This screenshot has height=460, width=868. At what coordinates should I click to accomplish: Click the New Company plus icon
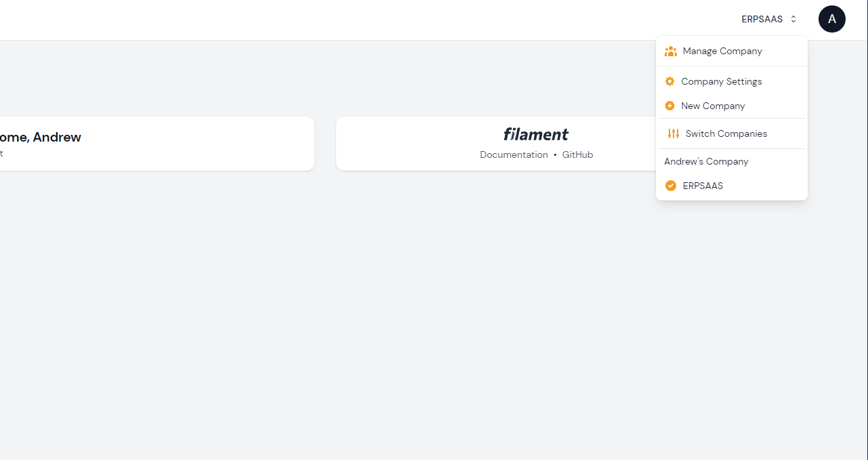pyautogui.click(x=670, y=106)
